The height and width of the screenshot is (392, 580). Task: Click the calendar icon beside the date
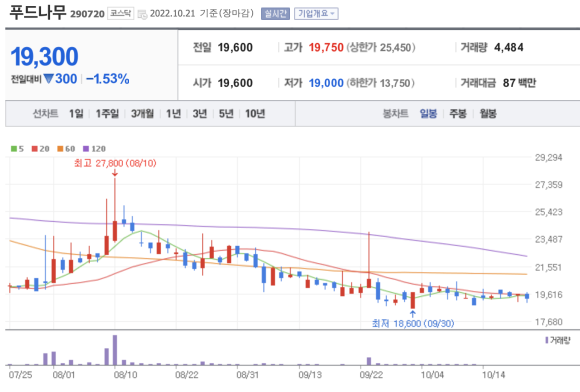point(142,14)
